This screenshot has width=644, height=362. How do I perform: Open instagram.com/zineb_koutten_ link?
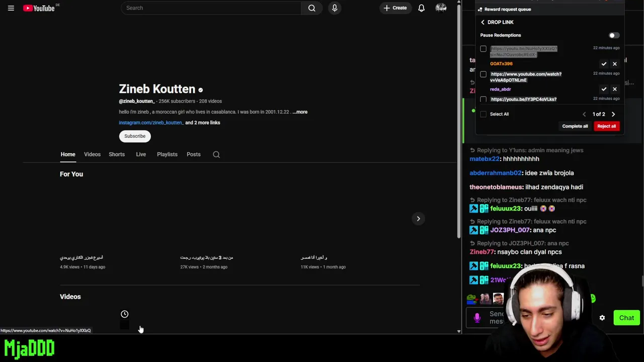[151, 123]
